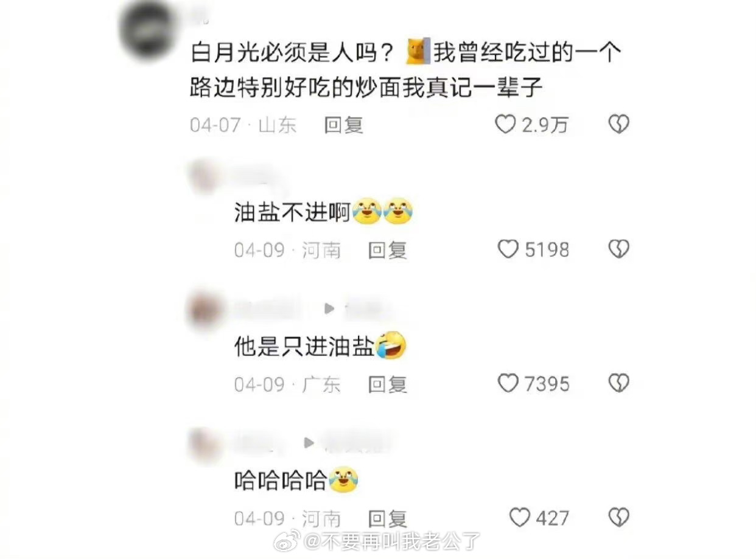Tap broken heart on 油盐不进啊 reply

(x=618, y=249)
